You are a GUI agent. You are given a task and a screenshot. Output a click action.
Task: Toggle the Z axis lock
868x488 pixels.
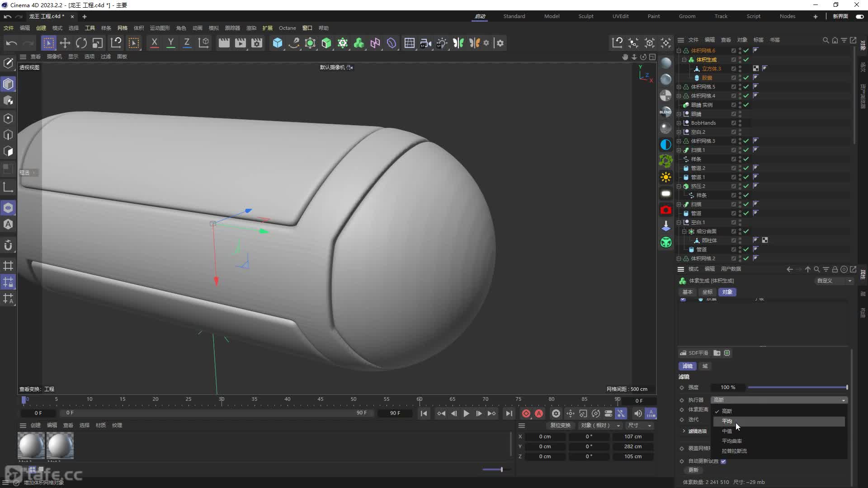(187, 43)
